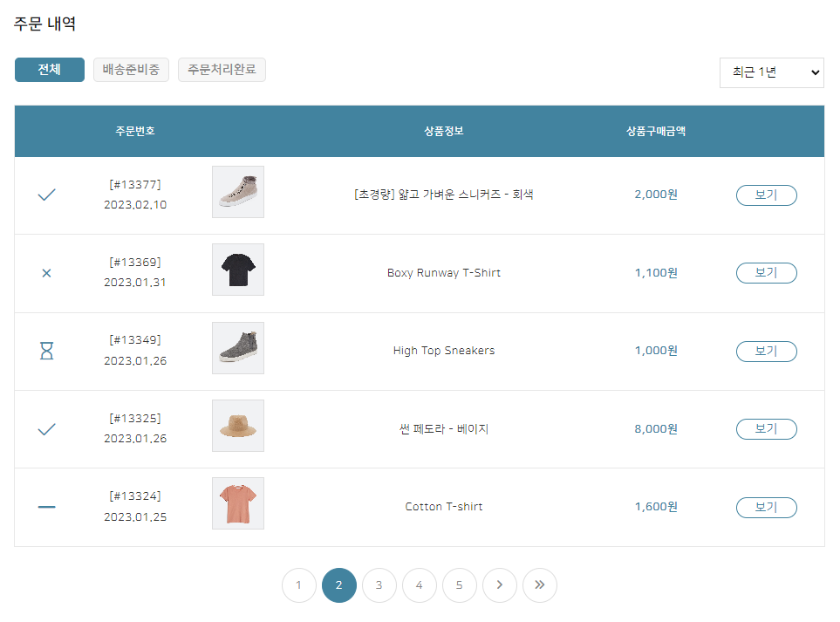The width and height of the screenshot is (840, 622).
Task: Select the 전체 filter tab
Action: 50,70
